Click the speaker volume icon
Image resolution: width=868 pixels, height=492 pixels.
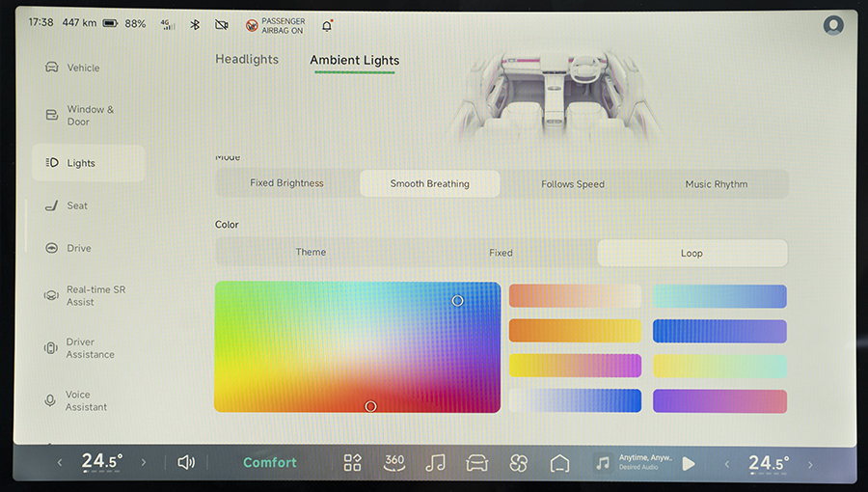[x=186, y=463]
